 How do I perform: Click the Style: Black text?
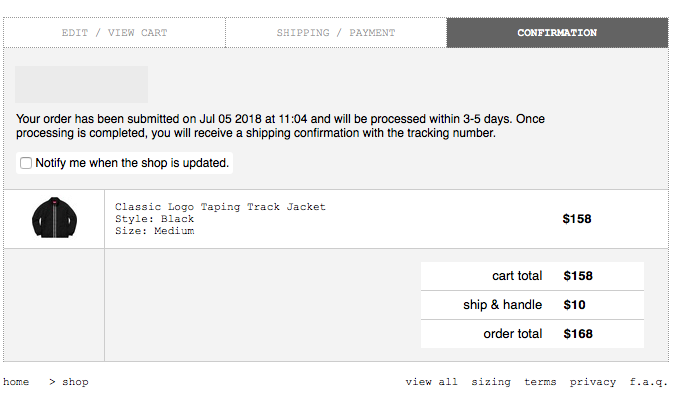154,219
